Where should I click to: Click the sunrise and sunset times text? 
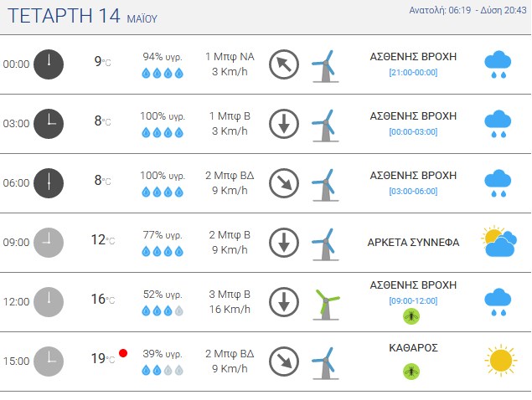click(467, 10)
